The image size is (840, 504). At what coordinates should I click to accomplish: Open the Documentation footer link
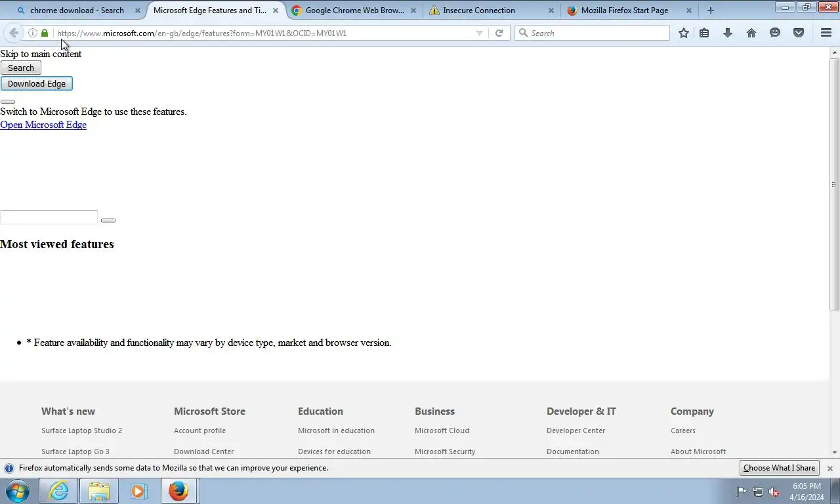coord(572,451)
